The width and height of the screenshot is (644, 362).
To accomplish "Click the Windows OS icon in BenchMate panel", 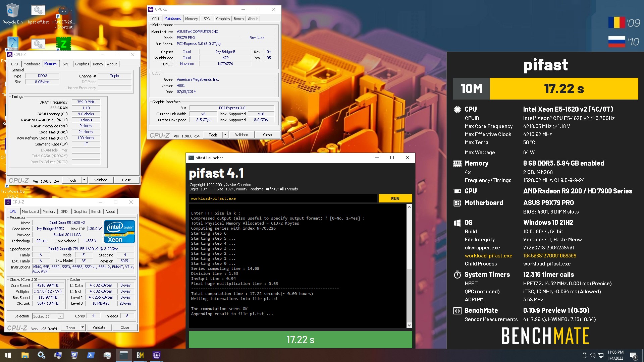I will [x=457, y=223].
